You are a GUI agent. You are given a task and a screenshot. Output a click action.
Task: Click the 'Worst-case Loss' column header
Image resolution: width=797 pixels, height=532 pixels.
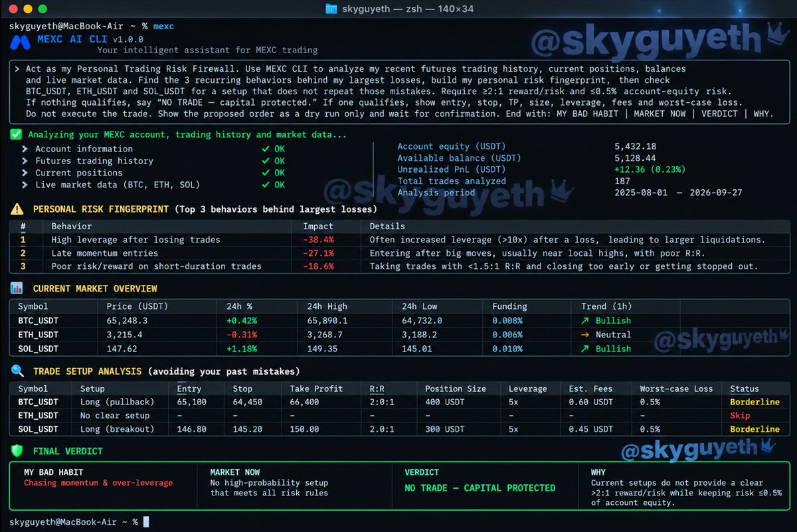[x=676, y=389]
